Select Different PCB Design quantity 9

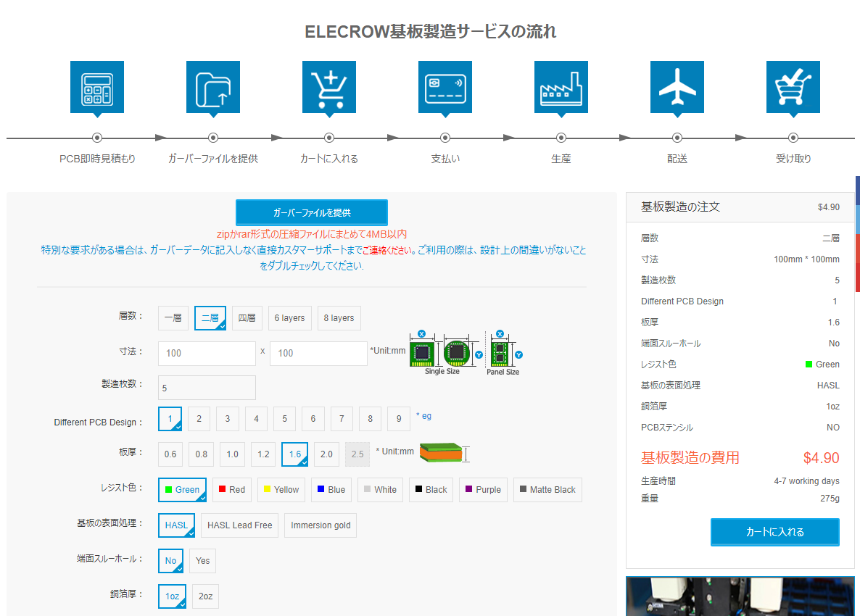pos(399,419)
